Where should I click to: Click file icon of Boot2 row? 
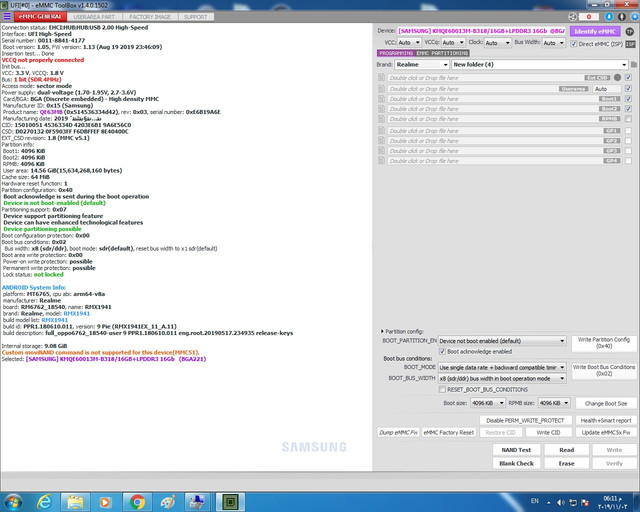tap(381, 109)
